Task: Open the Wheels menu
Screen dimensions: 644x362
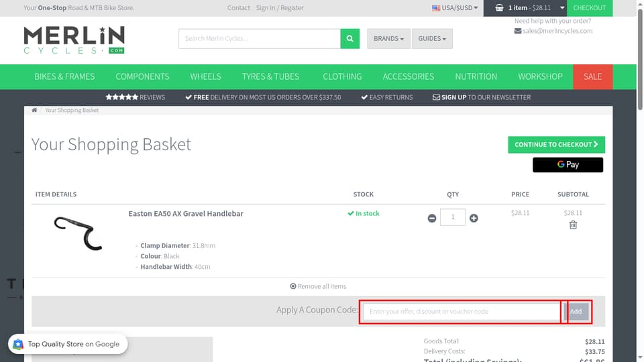Action: tap(205, 76)
